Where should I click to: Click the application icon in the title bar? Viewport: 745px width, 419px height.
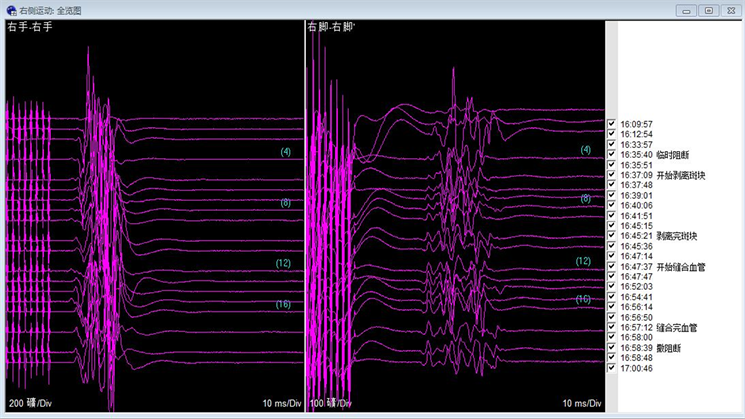coord(10,9)
